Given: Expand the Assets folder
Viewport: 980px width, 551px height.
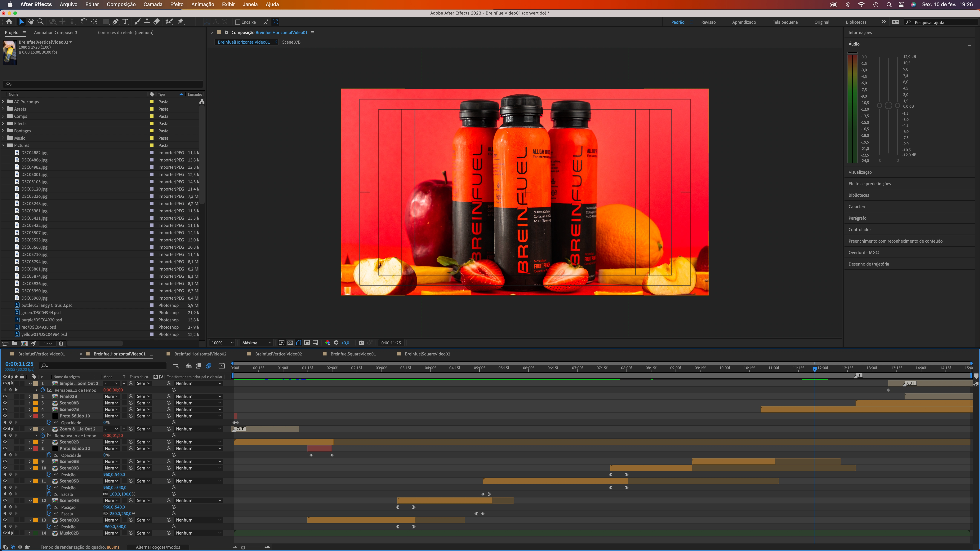Looking at the screenshot, I should pos(3,109).
